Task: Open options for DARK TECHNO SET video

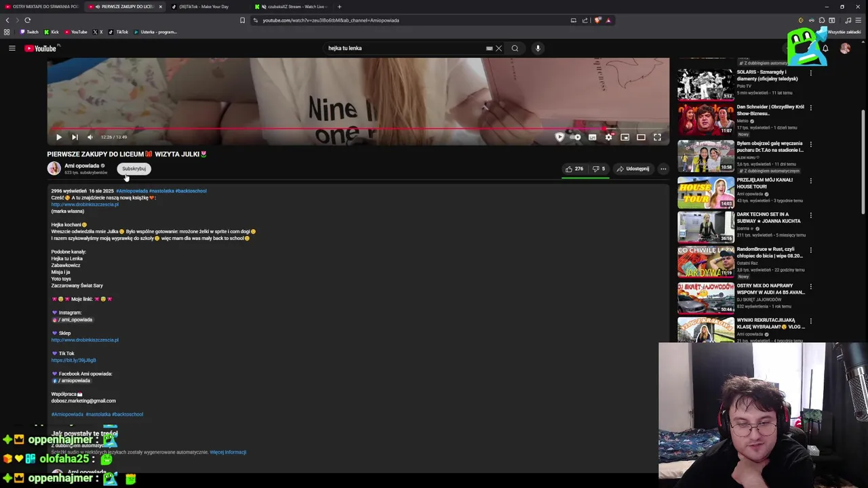Action: (811, 215)
